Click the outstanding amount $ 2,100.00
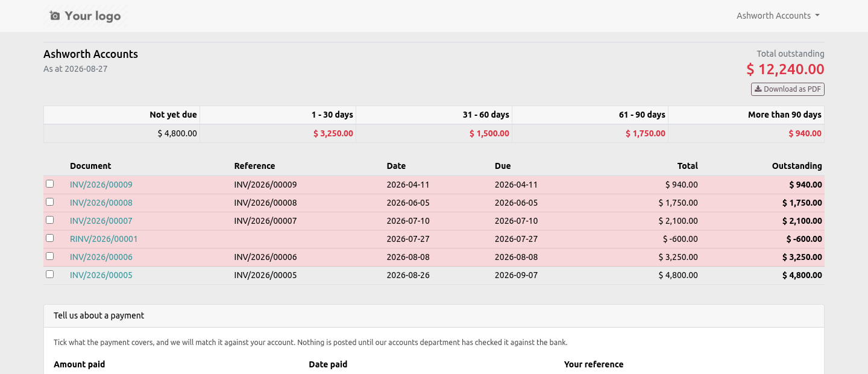 click(802, 221)
